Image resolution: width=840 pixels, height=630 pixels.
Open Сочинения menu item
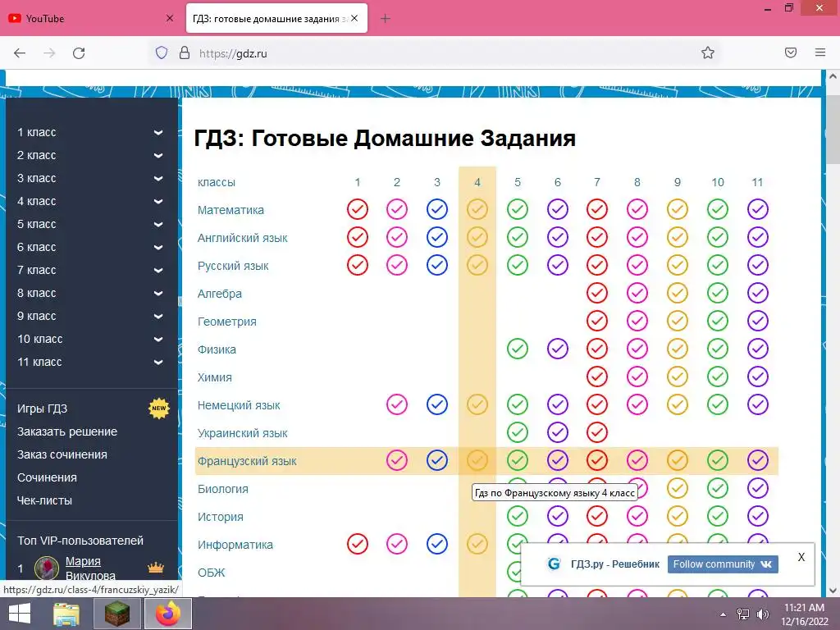pyautogui.click(x=47, y=478)
